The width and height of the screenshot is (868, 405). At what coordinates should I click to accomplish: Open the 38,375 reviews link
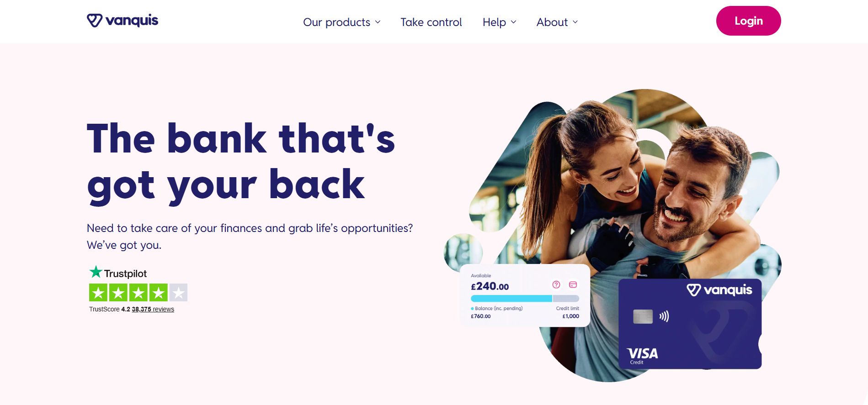[153, 309]
